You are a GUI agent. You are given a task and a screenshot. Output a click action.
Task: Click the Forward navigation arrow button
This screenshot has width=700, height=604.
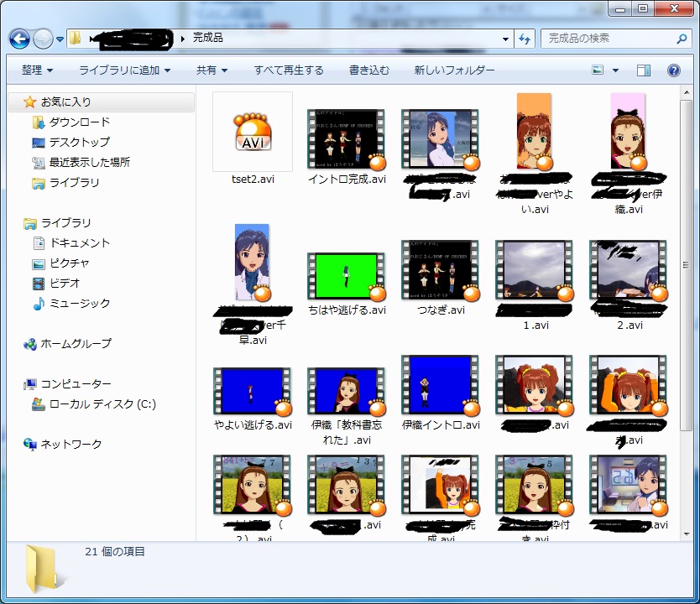(x=43, y=39)
